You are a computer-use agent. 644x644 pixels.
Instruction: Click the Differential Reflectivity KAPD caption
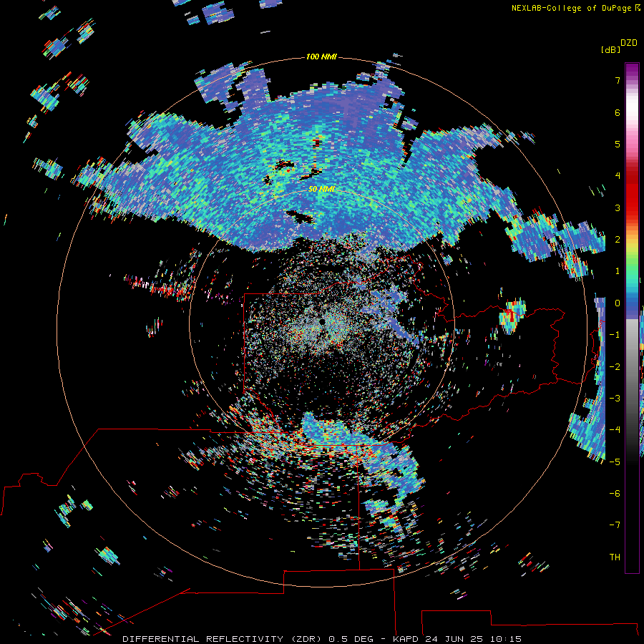[322, 639]
